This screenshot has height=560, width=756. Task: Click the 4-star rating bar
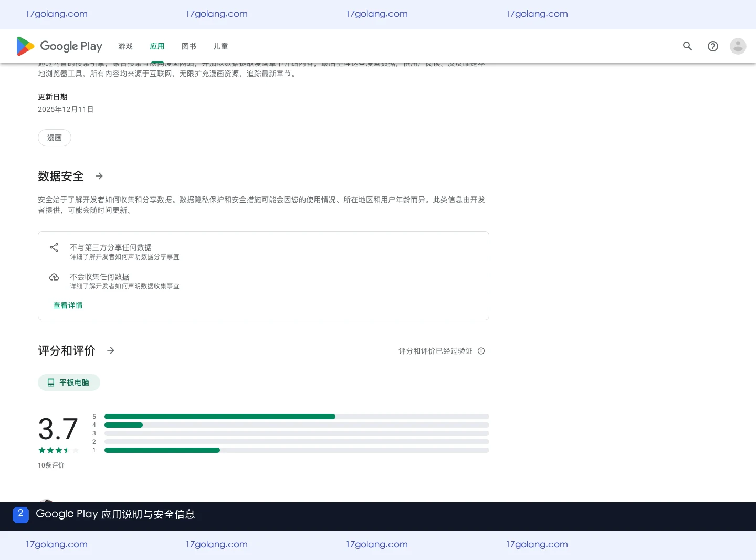[x=297, y=425]
